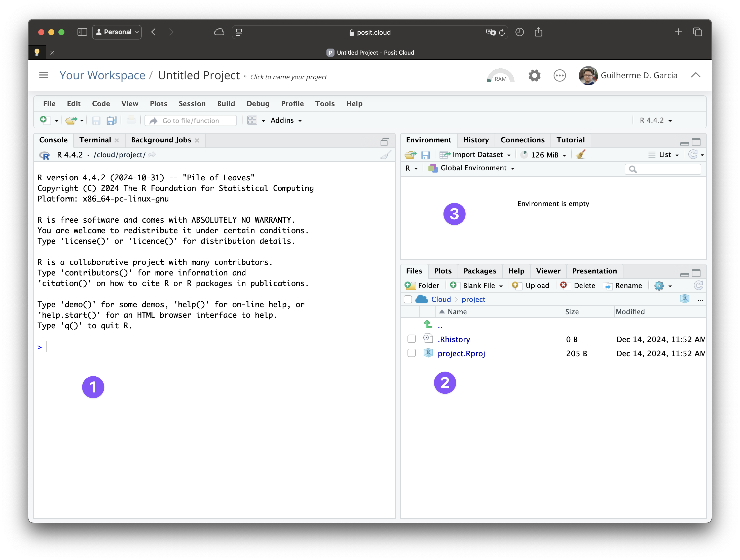
Task: Click the Open File folder icon
Action: click(71, 120)
